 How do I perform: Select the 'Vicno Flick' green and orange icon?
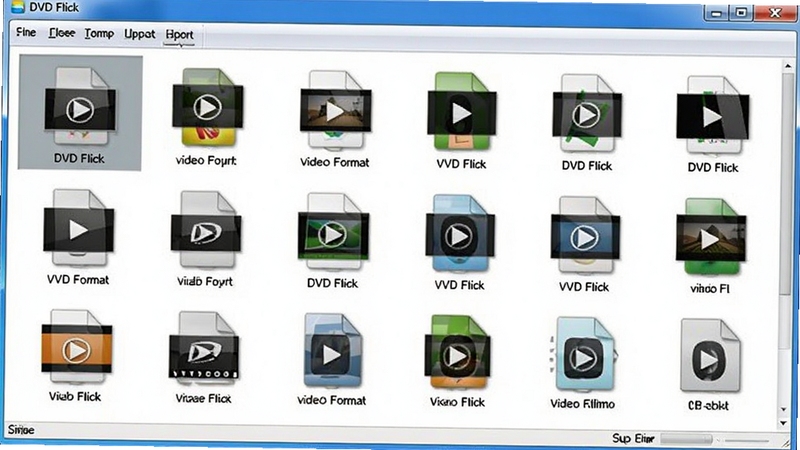click(x=457, y=353)
